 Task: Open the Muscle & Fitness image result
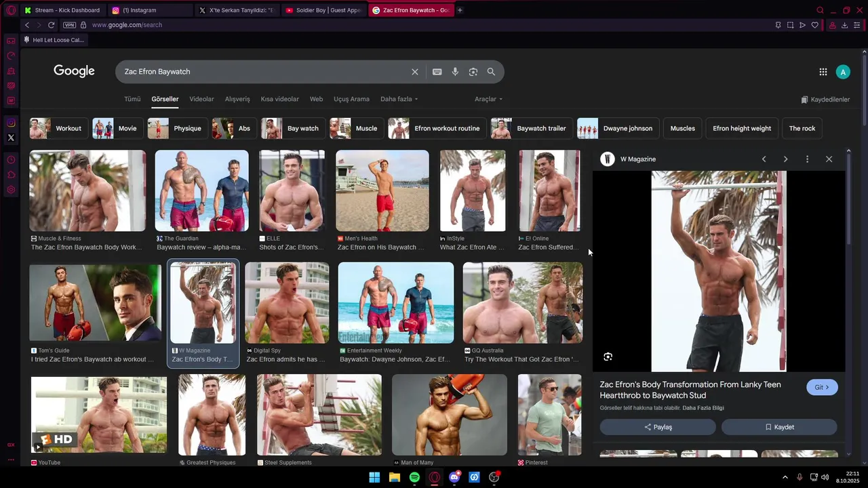point(87,190)
